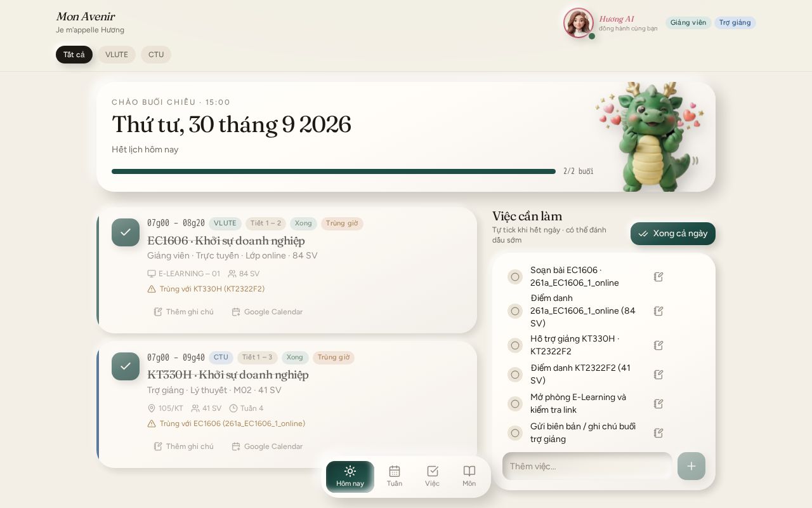This screenshot has width=812, height=508.
Task: Open the Tuần calendar view
Action: pos(395,476)
